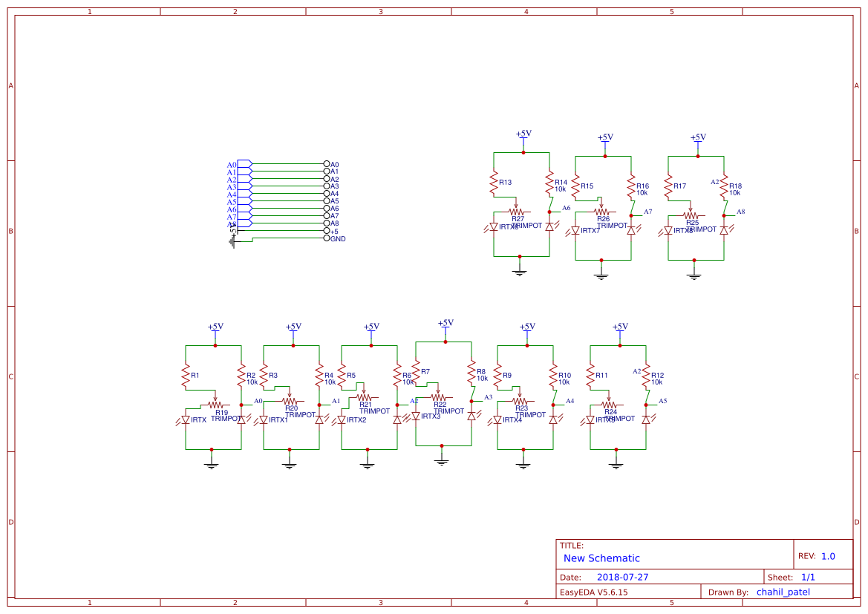868x614 pixels.
Task: Click the date 2018-07-27 in title block
Action: click(624, 576)
